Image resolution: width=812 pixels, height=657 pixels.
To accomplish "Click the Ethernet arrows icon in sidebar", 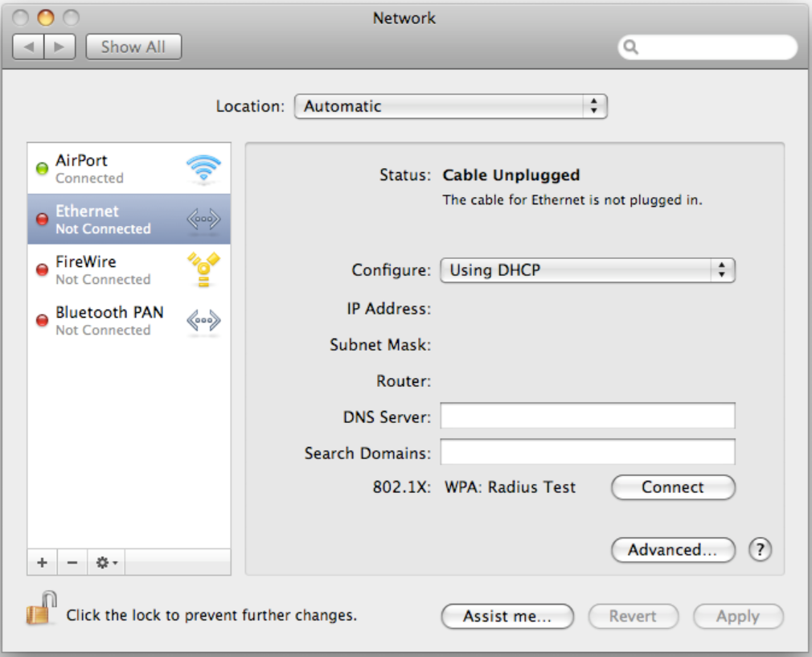I will point(203,220).
